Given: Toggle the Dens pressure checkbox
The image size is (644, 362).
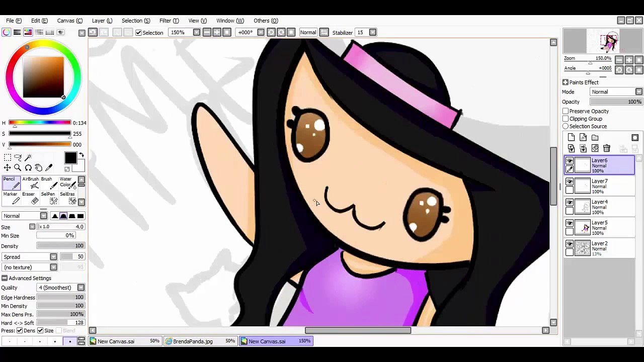Looking at the screenshot, I should [20, 330].
